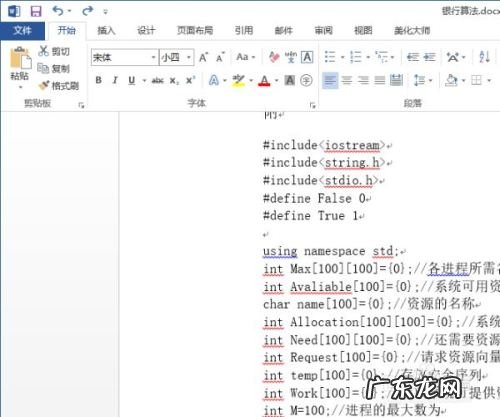Decrease font size with the shrink font icon
Viewport: 500px width, 417px height.
point(220,57)
